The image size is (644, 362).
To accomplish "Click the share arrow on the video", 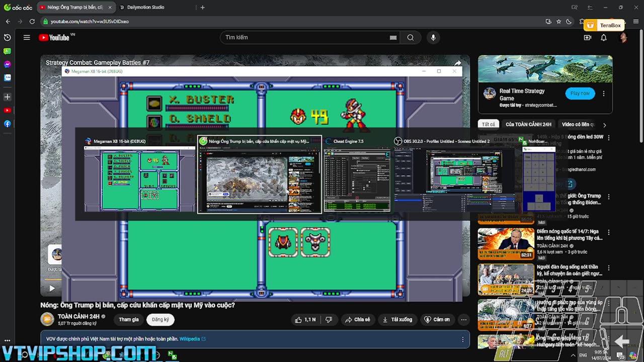I will (x=458, y=63).
